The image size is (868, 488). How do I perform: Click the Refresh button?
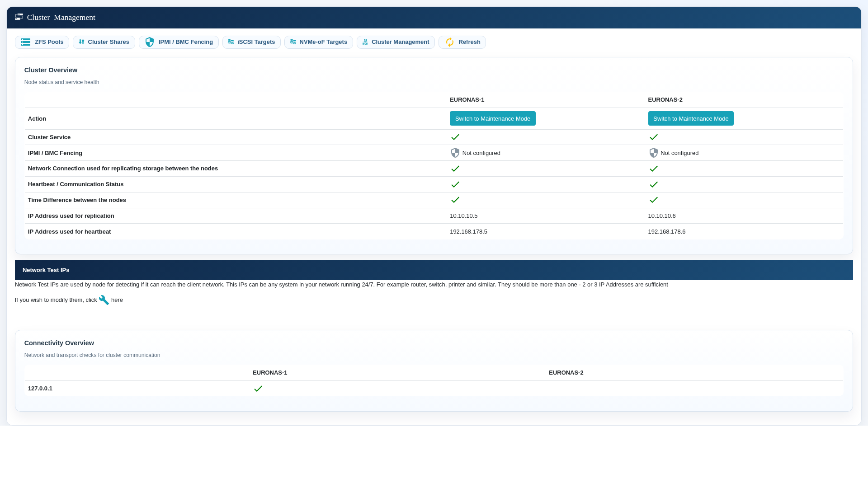[x=462, y=42]
